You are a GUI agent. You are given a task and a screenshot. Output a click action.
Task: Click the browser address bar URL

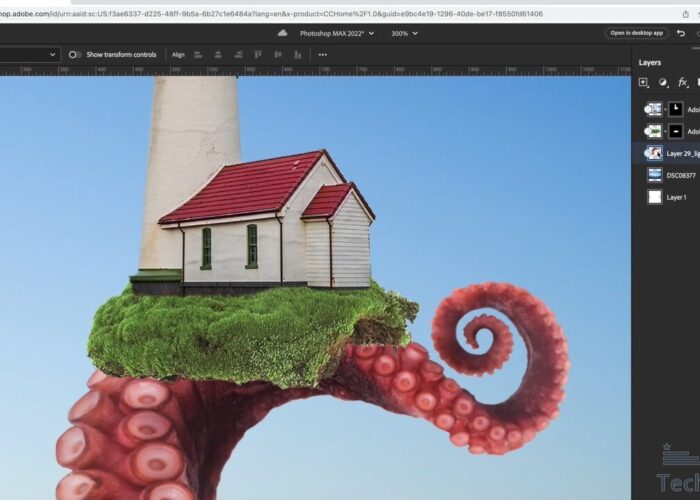point(270,14)
